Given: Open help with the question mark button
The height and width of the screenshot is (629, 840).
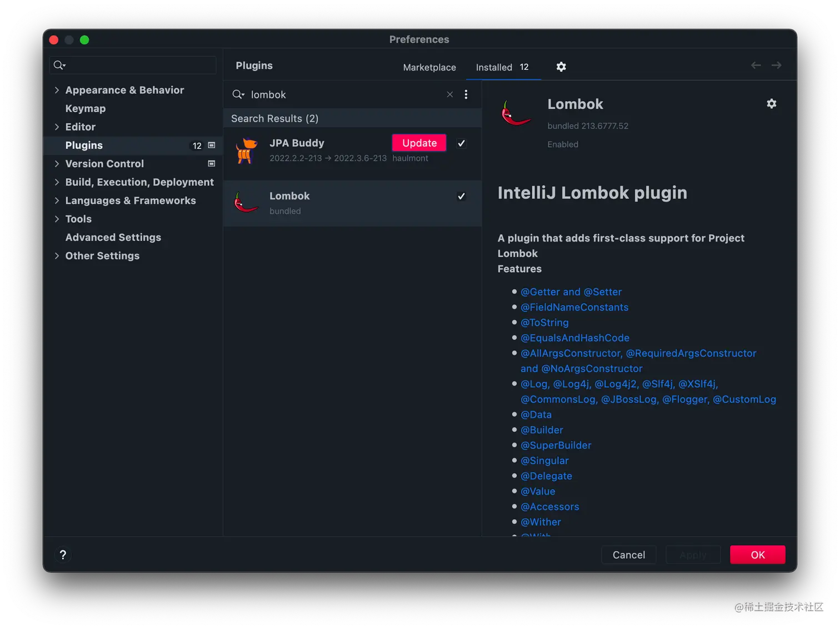Looking at the screenshot, I should (63, 555).
